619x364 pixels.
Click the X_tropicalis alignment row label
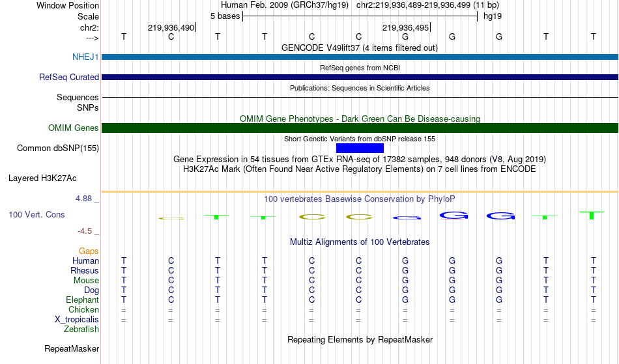77,320
